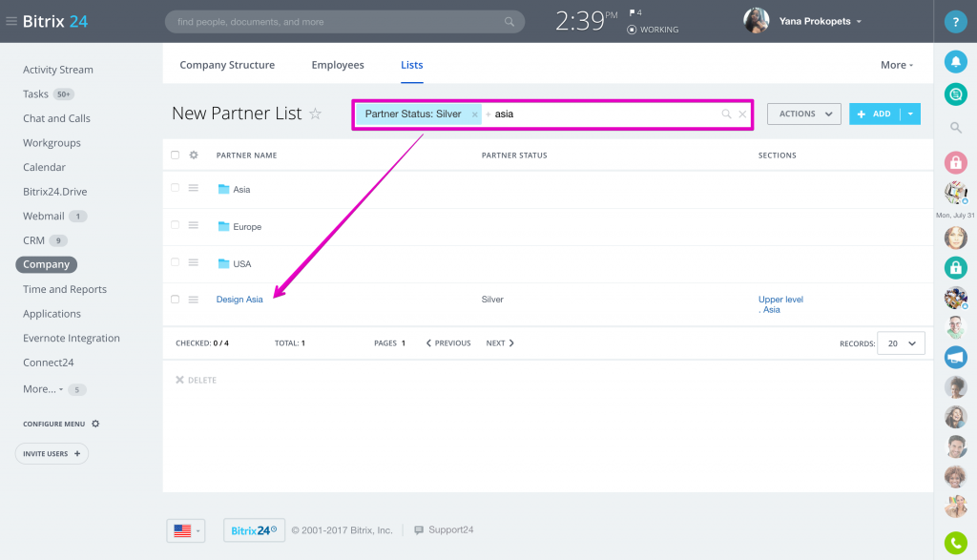
Task: Open Support24 link in footer
Action: [x=444, y=530]
